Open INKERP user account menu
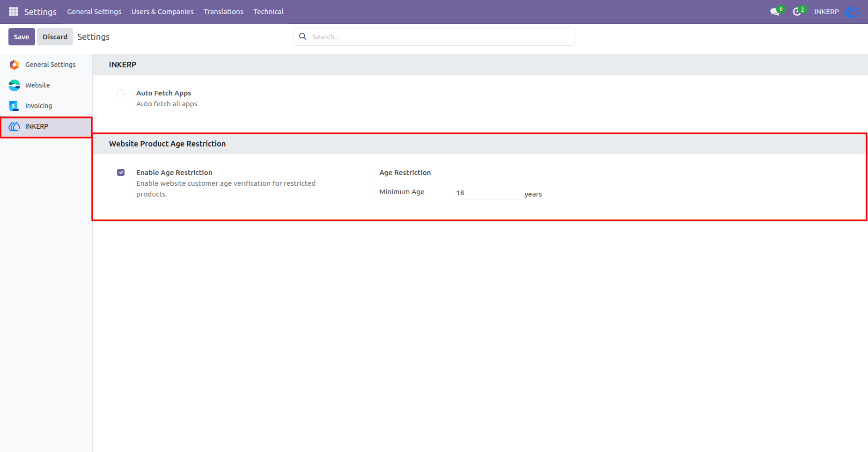The image size is (868, 452). [x=826, y=12]
